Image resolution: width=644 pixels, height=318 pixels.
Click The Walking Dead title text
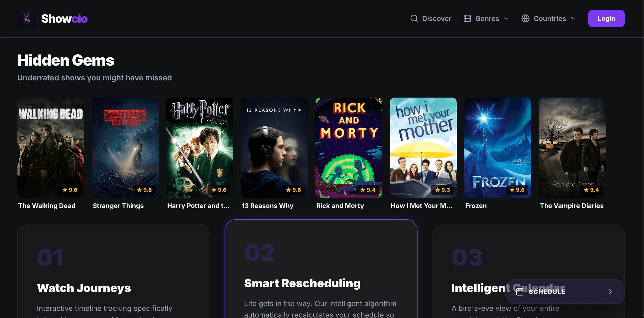click(x=47, y=206)
